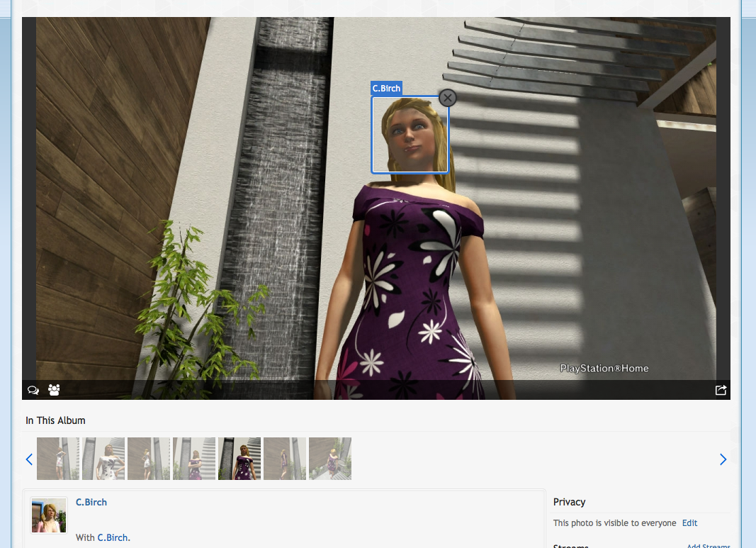This screenshot has height=548, width=756.
Task: Click the share photo icon
Action: tap(721, 390)
